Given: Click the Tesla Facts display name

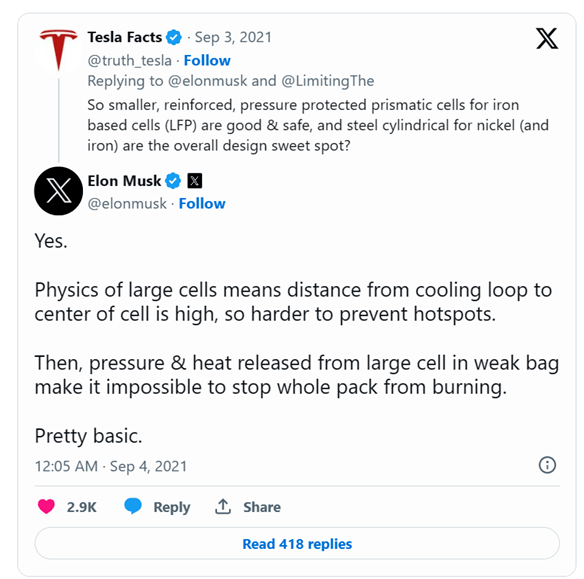Looking at the screenshot, I should click(125, 37).
